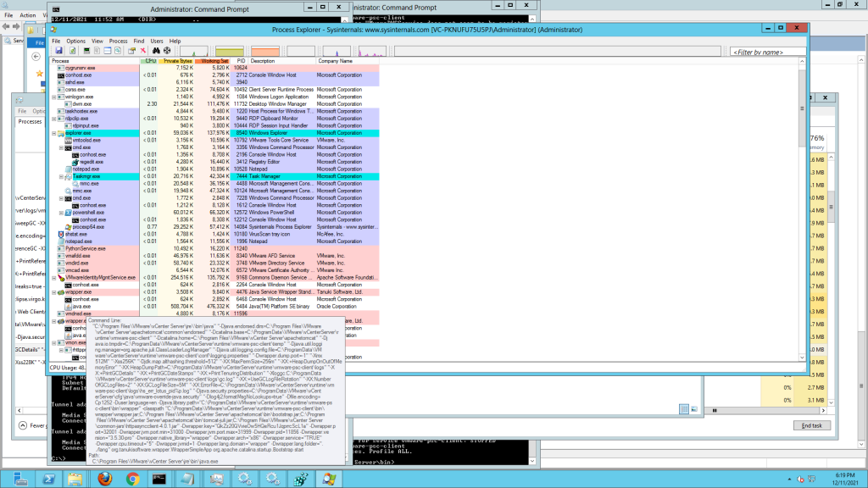Launch Google Chrome from the taskbar
This screenshot has width=868, height=488.
pos(133,480)
